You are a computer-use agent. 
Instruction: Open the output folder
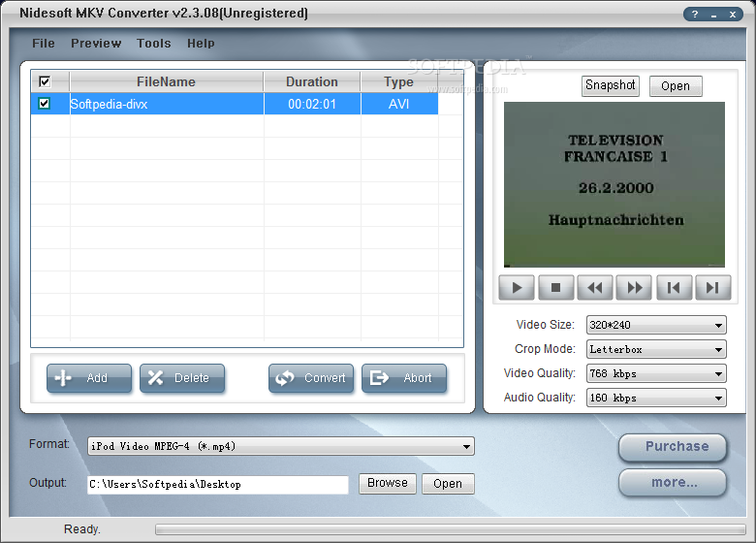(x=448, y=483)
